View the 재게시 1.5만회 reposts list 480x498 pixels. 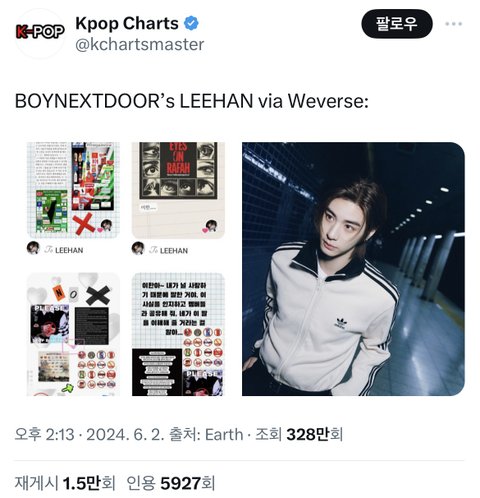(x=65, y=483)
